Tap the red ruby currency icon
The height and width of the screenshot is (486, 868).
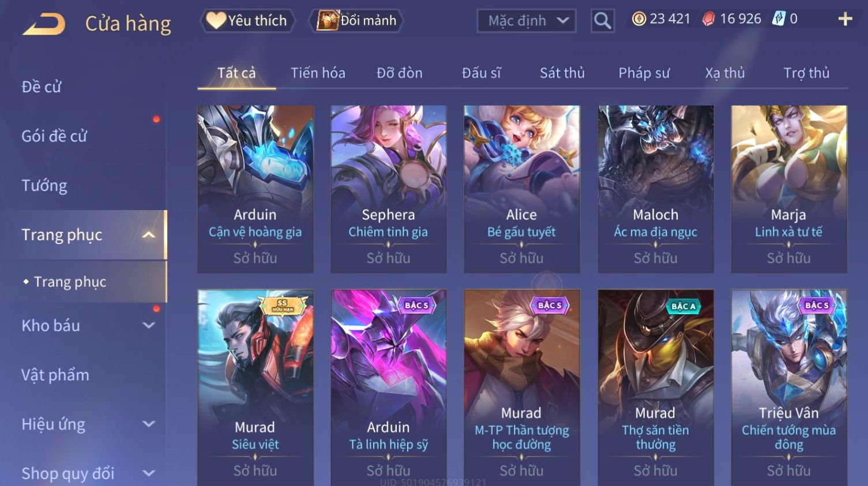(x=708, y=19)
